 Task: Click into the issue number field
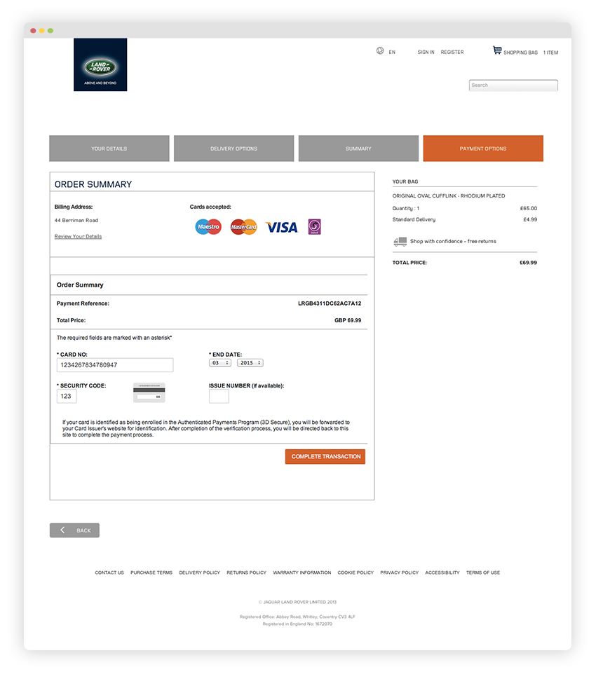coord(219,396)
